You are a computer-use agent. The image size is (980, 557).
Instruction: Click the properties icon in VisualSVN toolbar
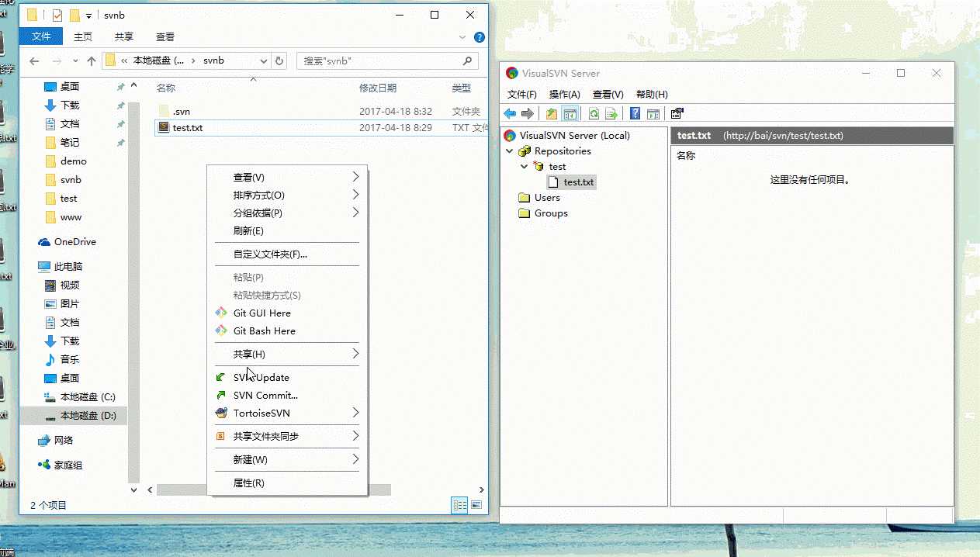click(x=677, y=114)
